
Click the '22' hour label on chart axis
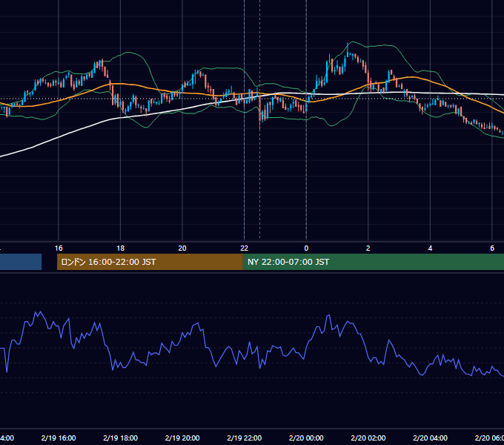(245, 248)
